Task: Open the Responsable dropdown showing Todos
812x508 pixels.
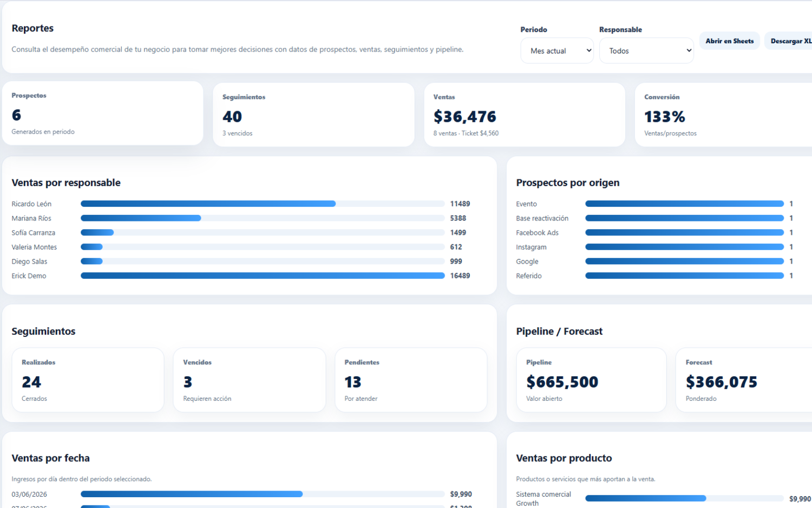Action: (646, 50)
